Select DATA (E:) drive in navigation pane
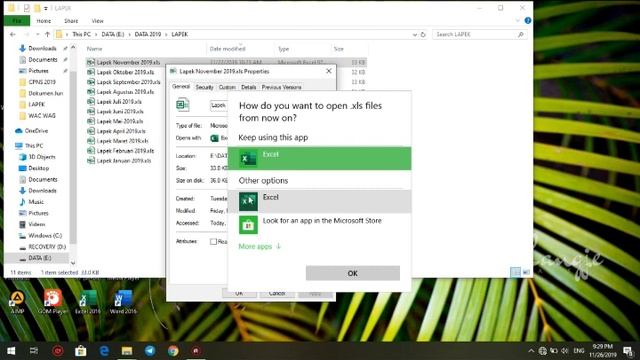The image size is (640, 360). coord(40,258)
